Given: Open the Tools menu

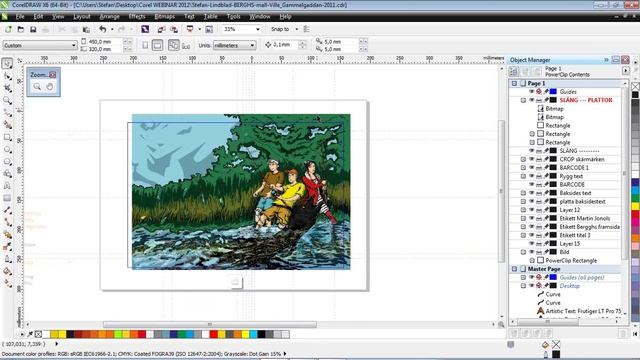Looking at the screenshot, I should coord(233,17).
